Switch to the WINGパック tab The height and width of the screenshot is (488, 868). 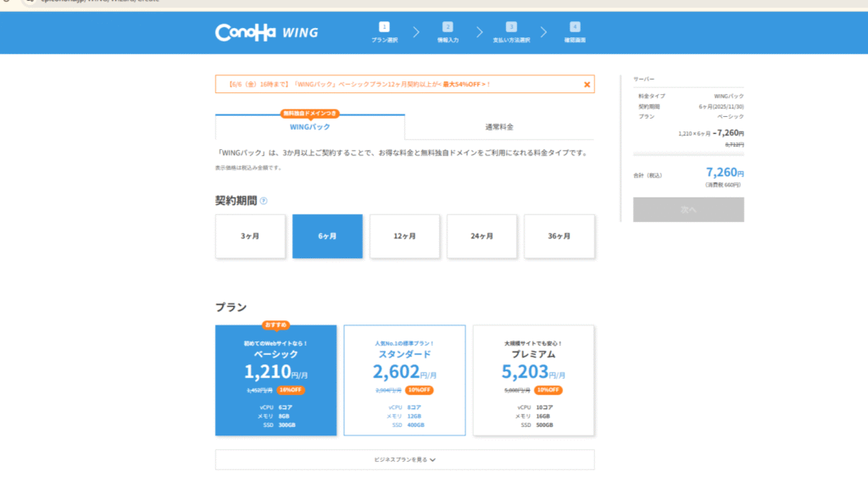tap(310, 127)
